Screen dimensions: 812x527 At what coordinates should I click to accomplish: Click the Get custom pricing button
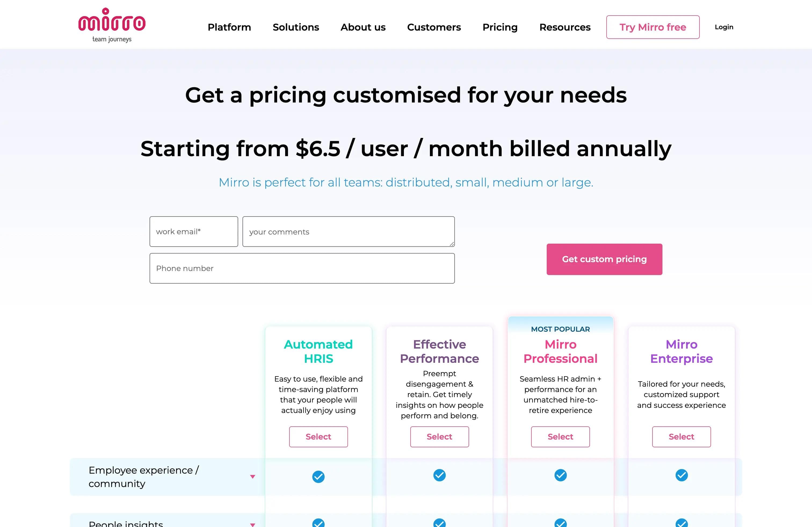coord(604,259)
